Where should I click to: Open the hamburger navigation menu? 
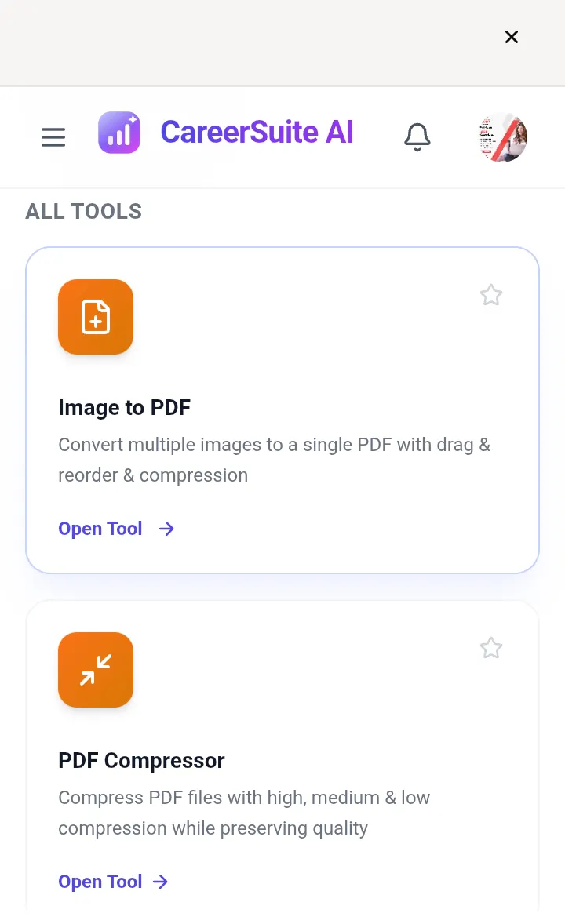(53, 137)
